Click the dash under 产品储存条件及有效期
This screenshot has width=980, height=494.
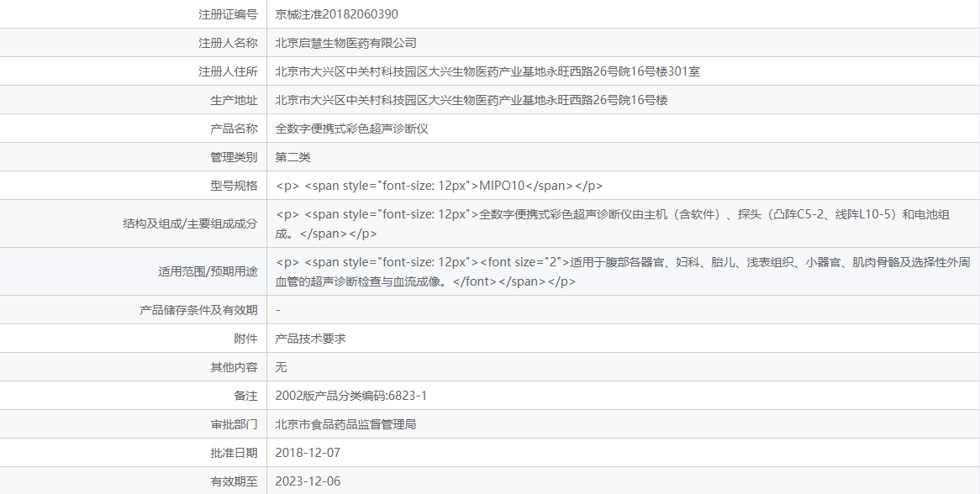point(277,309)
